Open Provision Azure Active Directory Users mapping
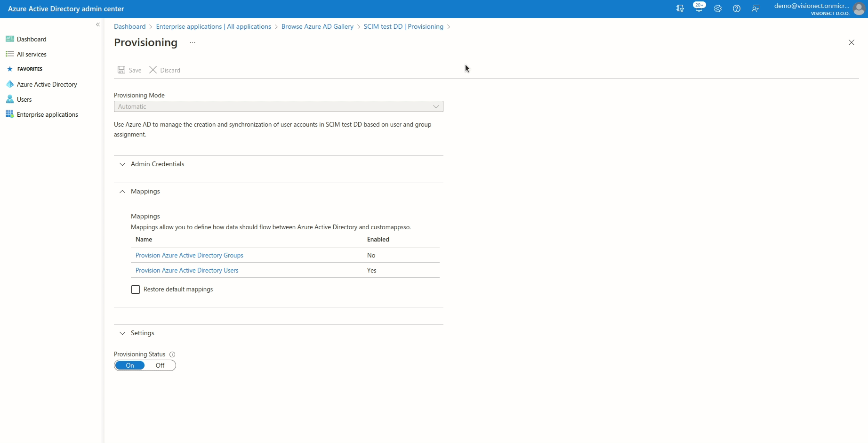The image size is (868, 443). pos(187,271)
